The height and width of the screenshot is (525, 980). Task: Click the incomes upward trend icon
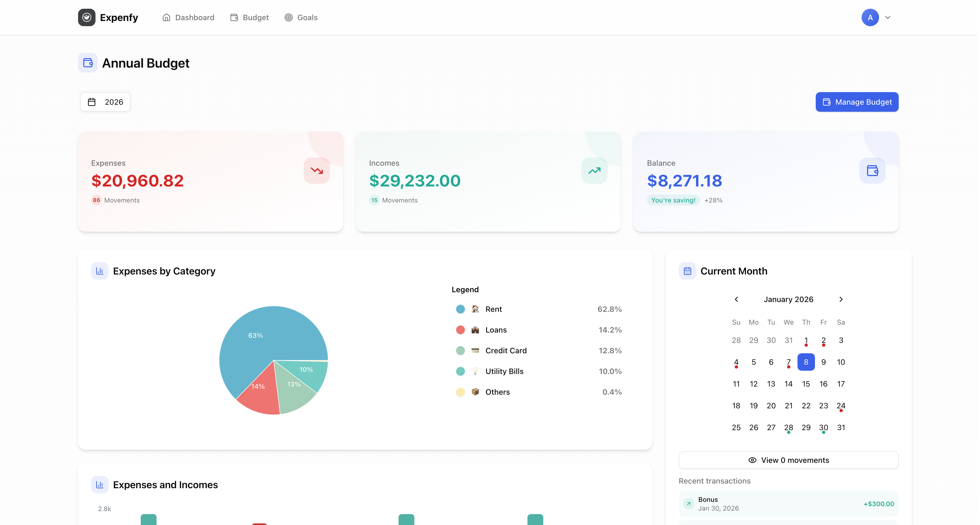(x=594, y=171)
